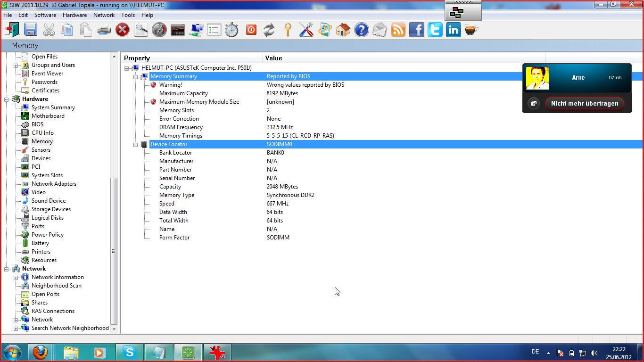Open the Edit menu
Viewport: 644px width, 362px height.
[23, 15]
